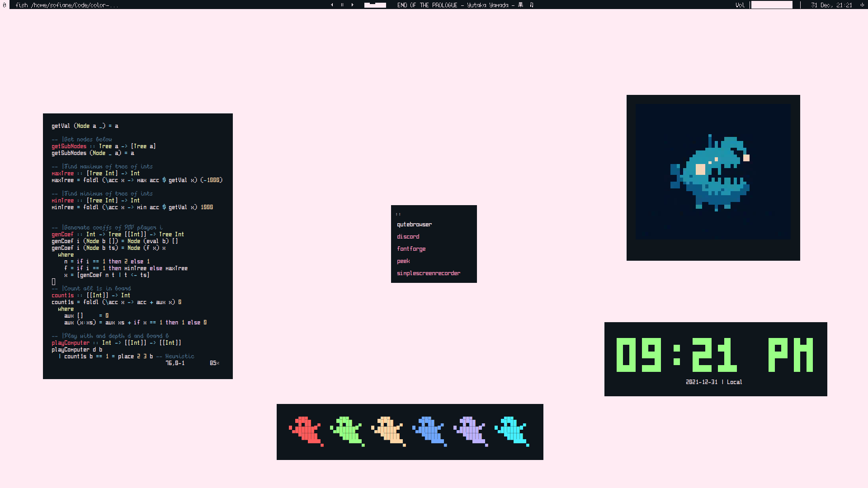Screen dimensions: 868x488
Task: Click the cyan pixel ghost
Action: pos(512,431)
